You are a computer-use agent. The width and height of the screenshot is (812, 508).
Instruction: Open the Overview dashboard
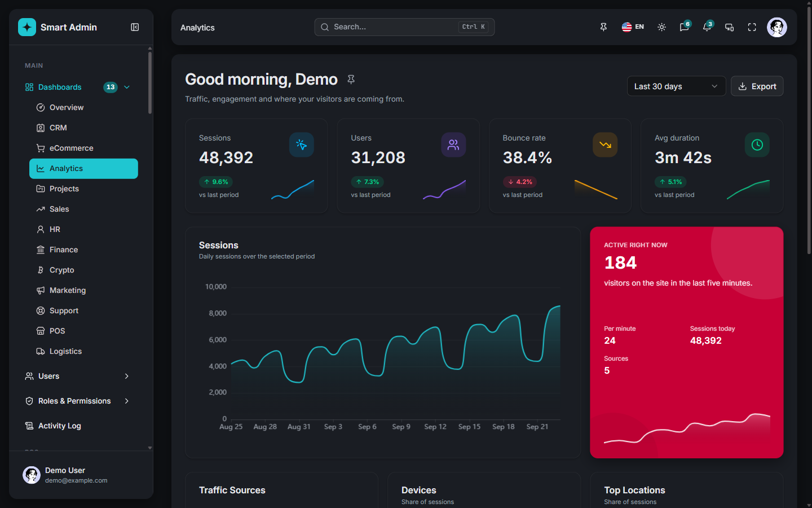click(x=83, y=107)
